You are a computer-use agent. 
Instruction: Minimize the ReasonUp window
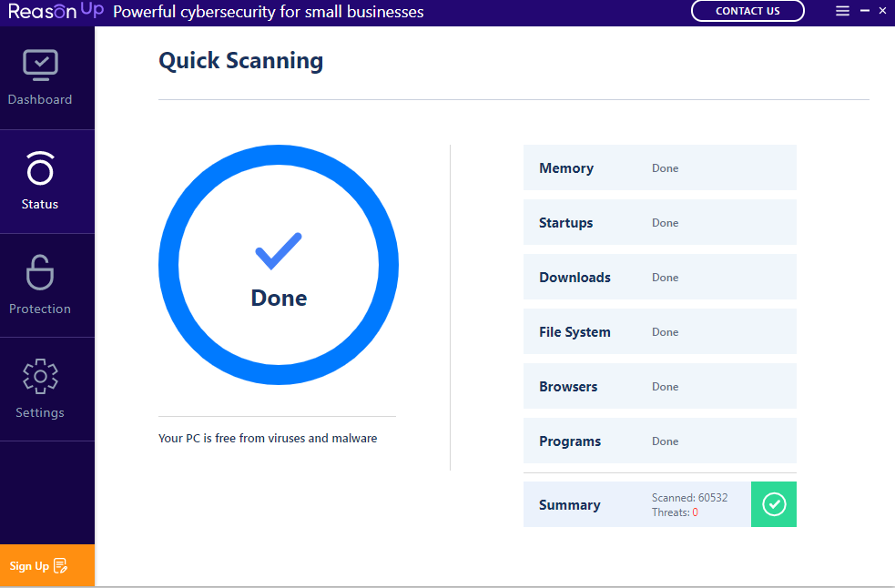pyautogui.click(x=865, y=11)
